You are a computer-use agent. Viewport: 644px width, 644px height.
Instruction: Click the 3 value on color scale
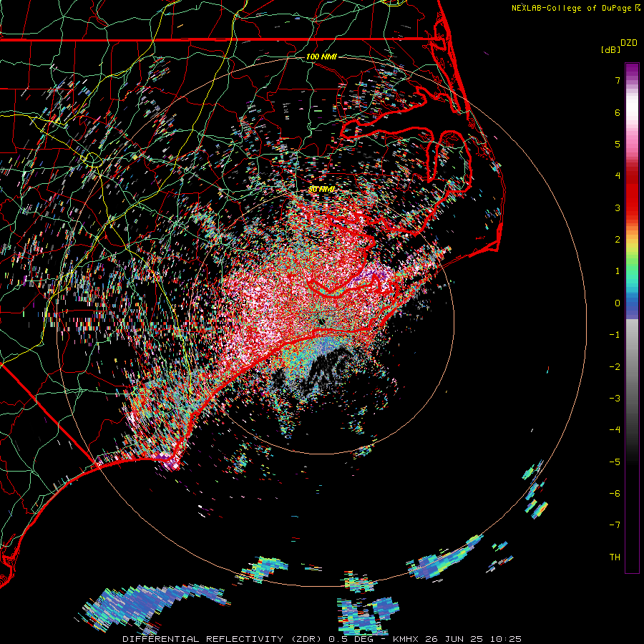618,208
